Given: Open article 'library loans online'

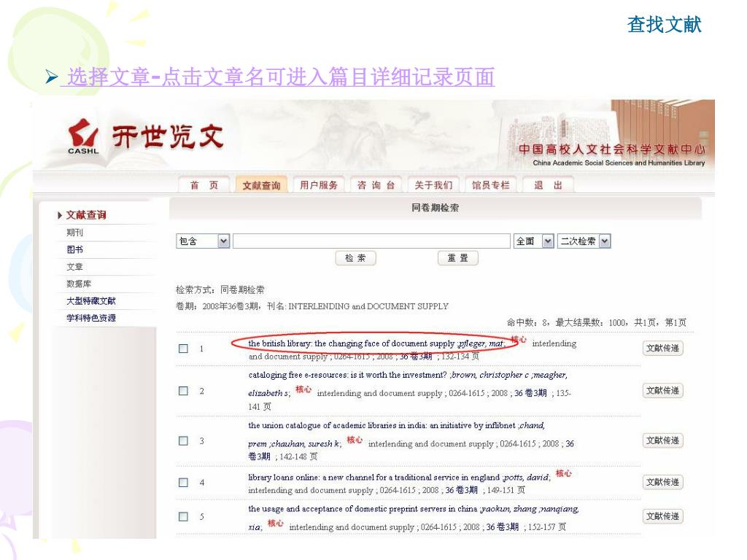Looking at the screenshot, I should 373,477.
